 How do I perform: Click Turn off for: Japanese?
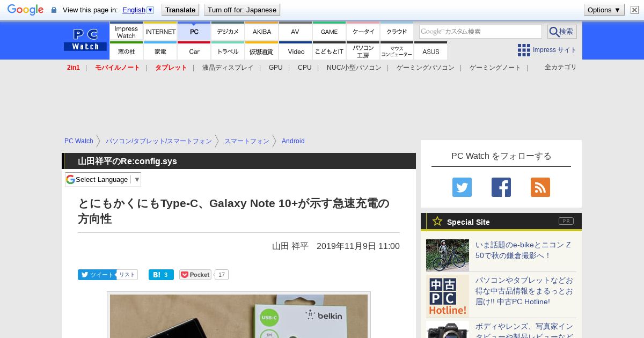point(242,10)
